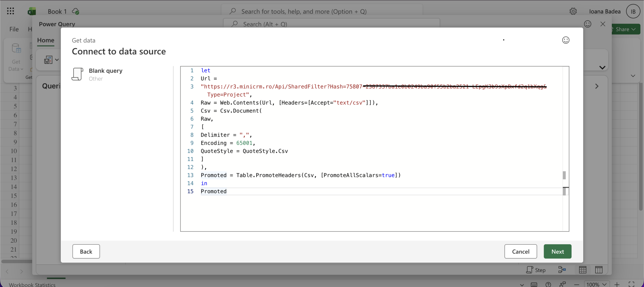The image size is (644, 287).
Task: Click the Power Query header smiley icon
Action: [587, 24]
